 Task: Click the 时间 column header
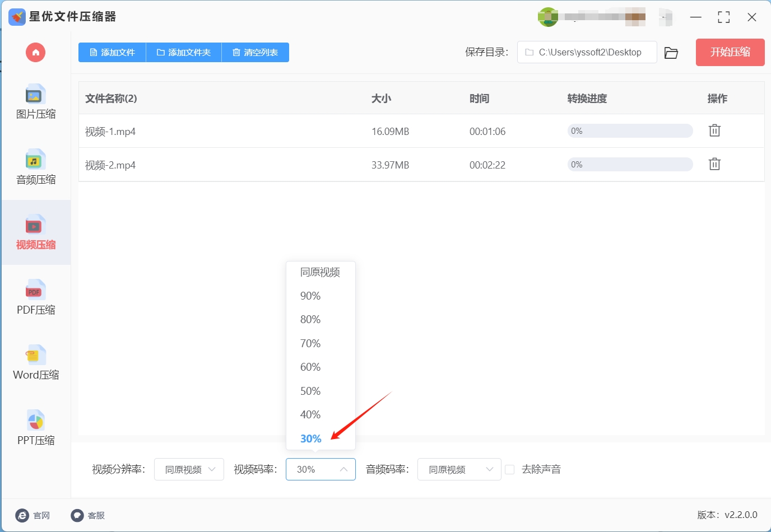(x=479, y=99)
